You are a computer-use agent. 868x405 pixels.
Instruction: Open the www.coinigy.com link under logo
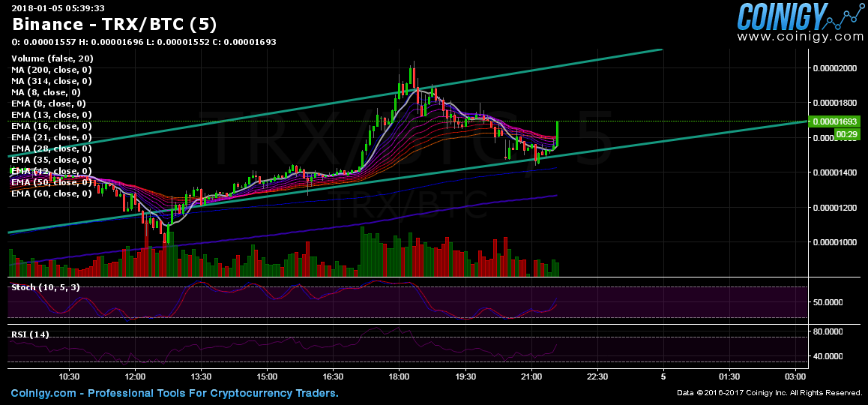(x=801, y=36)
